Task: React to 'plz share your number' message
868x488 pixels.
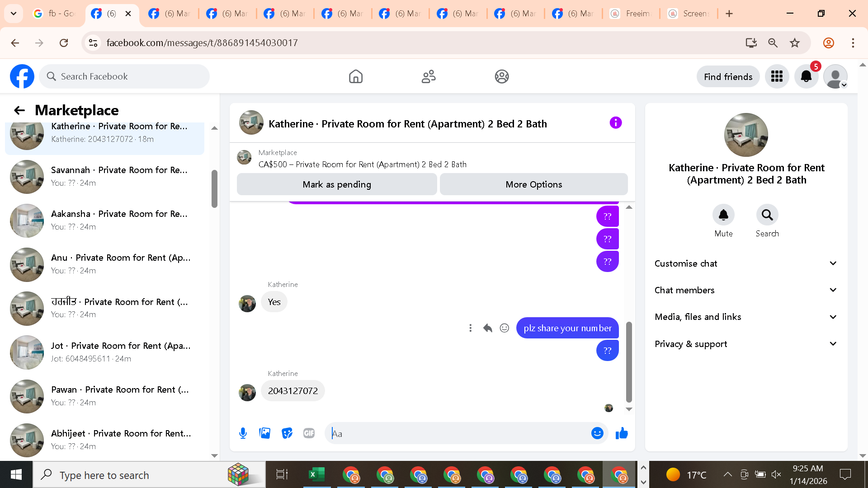Action: point(505,328)
